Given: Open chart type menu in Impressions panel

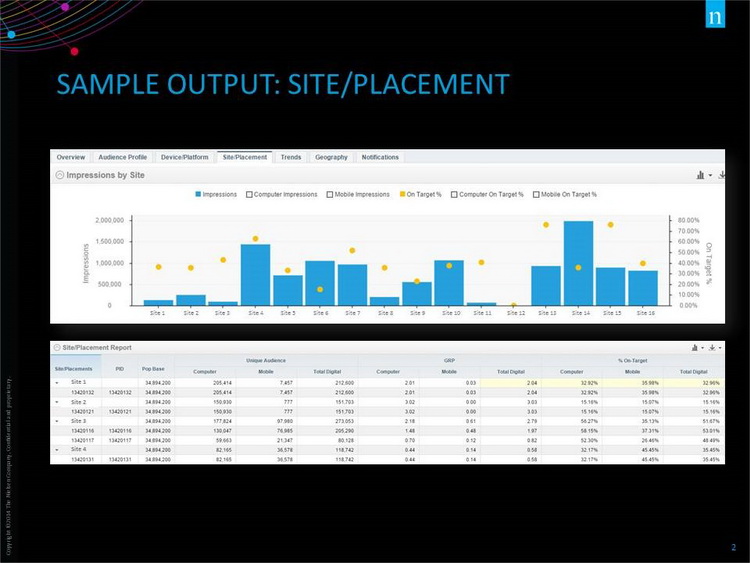Looking at the screenshot, I should [701, 175].
